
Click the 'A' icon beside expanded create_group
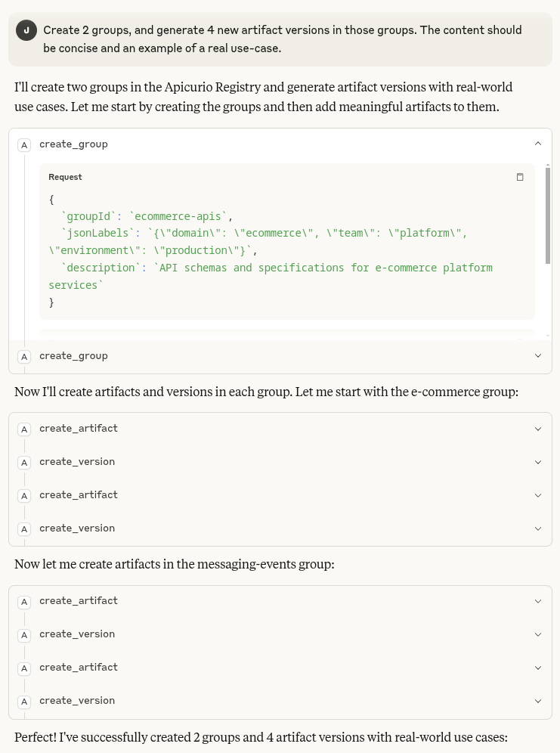pyautogui.click(x=24, y=144)
